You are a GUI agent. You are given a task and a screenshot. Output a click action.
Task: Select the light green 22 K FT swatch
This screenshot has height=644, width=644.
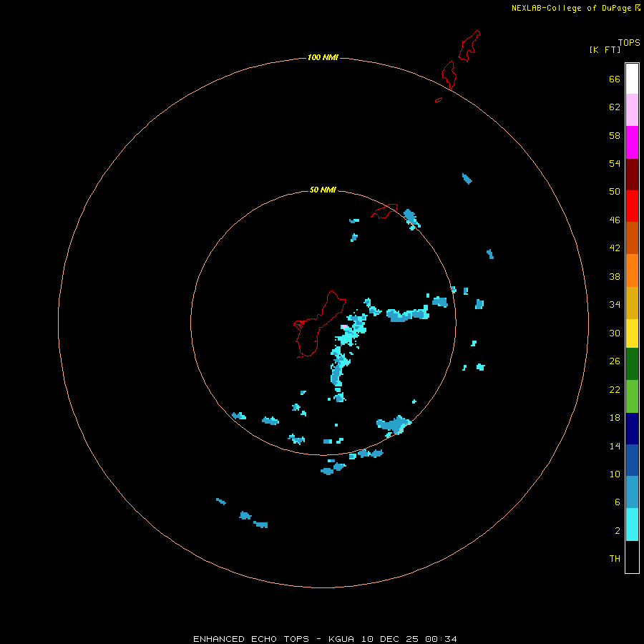click(x=632, y=396)
